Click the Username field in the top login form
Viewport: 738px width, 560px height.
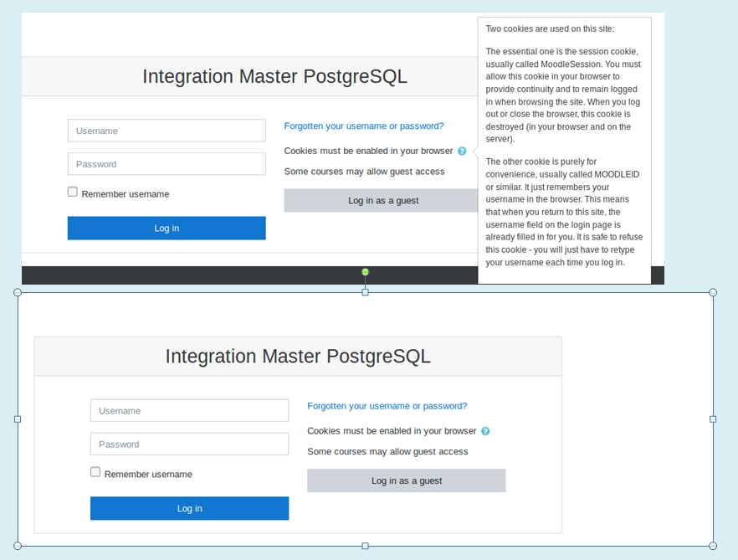pyautogui.click(x=167, y=131)
